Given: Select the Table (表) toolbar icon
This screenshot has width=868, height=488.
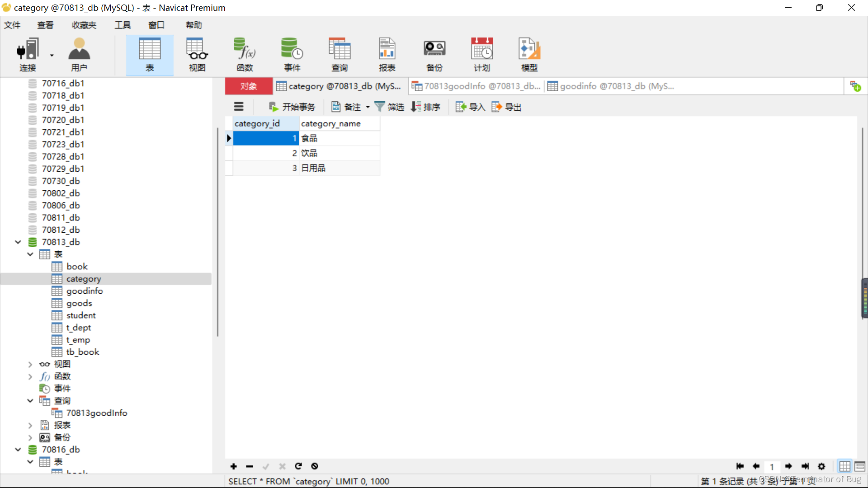Looking at the screenshot, I should [150, 55].
